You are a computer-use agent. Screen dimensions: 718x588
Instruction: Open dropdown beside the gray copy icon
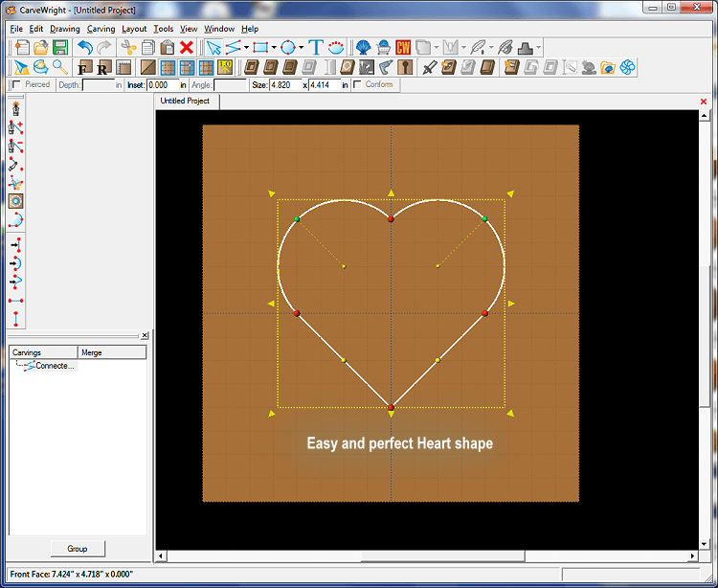[437, 47]
